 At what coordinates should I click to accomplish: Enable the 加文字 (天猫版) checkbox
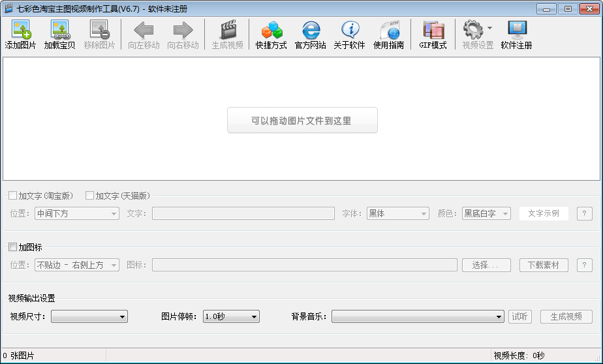pos(90,196)
